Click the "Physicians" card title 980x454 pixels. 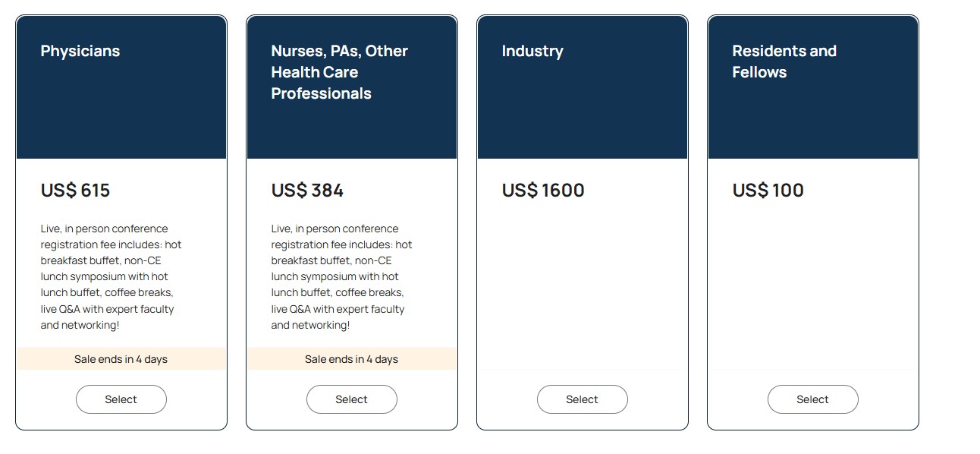tap(80, 51)
